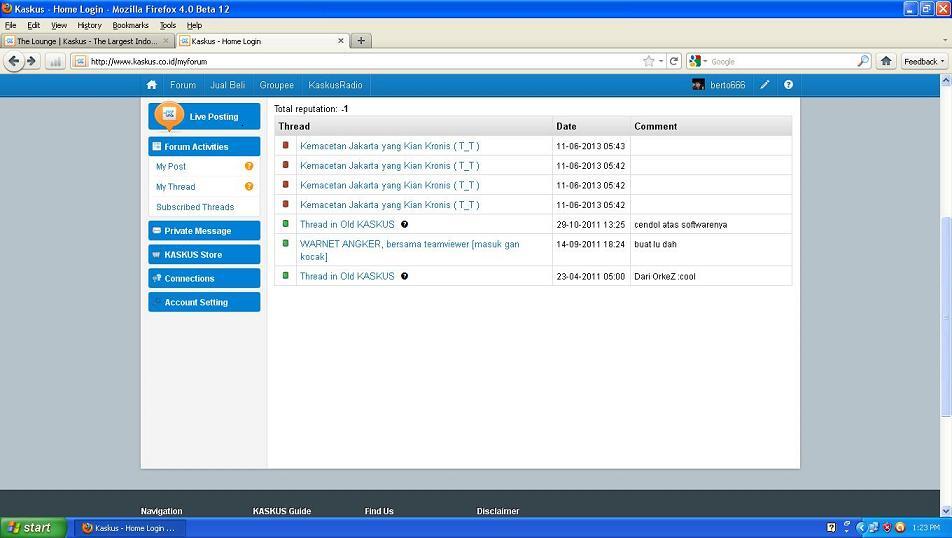This screenshot has height=538, width=952.
Task: Close the Kaskus - Home Login tab
Action: pyautogui.click(x=341, y=41)
